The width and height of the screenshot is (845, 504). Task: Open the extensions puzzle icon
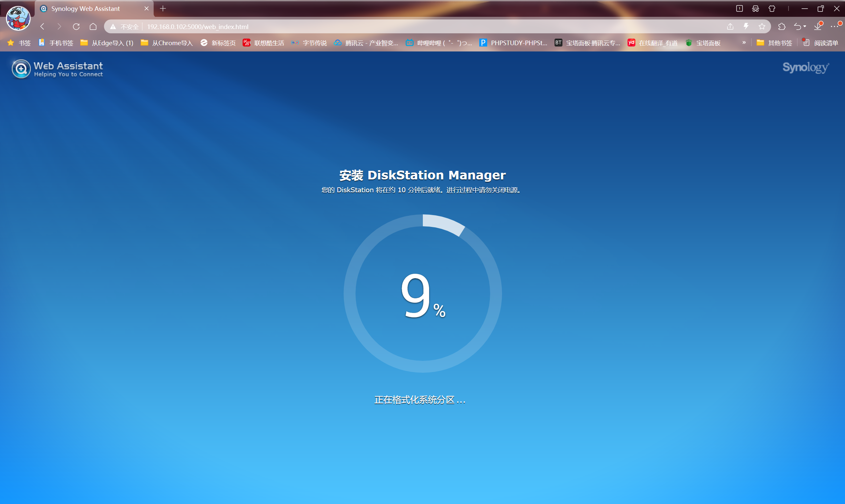[782, 26]
